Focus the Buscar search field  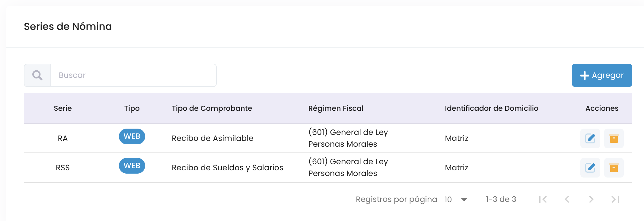click(x=133, y=75)
